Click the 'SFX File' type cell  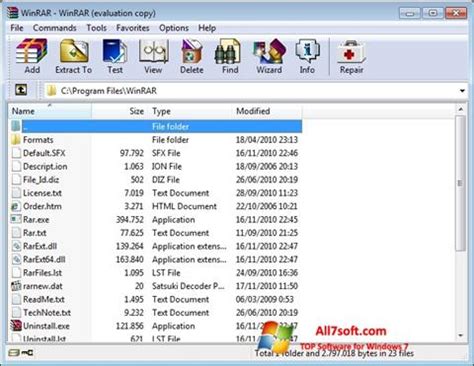(166, 153)
